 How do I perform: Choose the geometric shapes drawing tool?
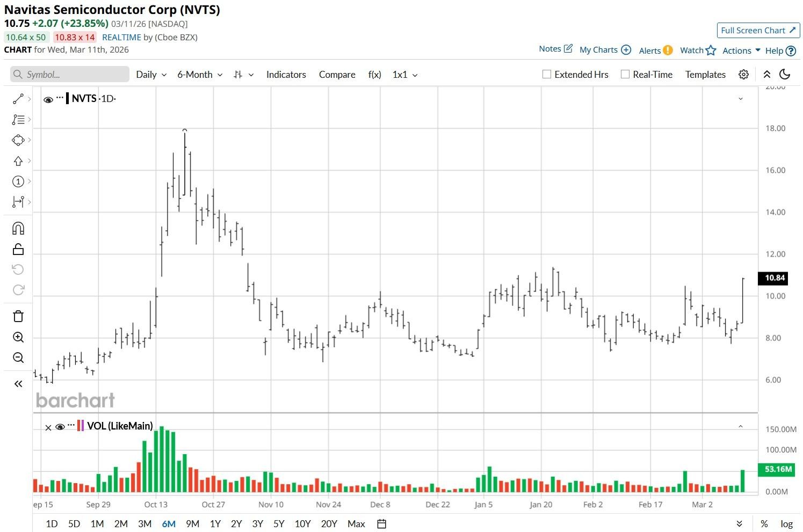click(x=18, y=140)
